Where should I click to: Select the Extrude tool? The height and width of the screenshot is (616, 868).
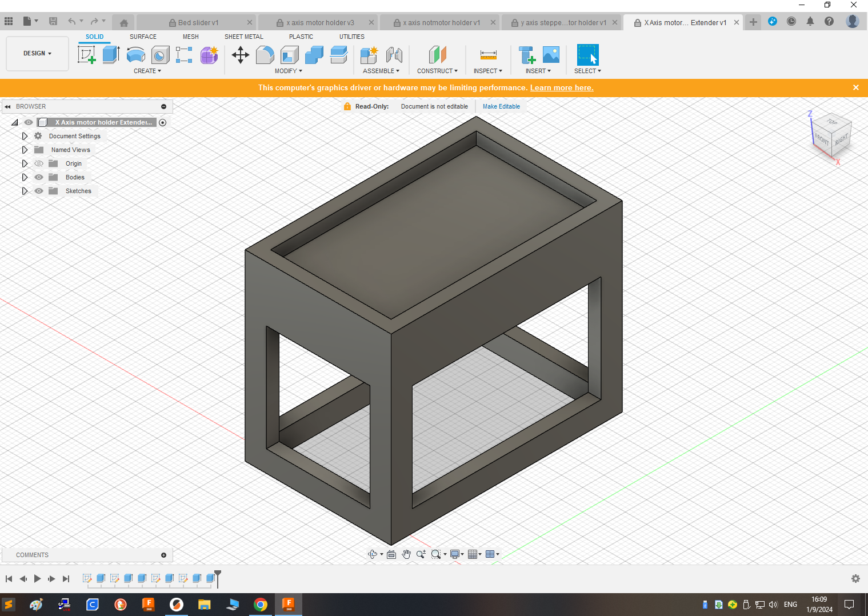click(x=110, y=54)
